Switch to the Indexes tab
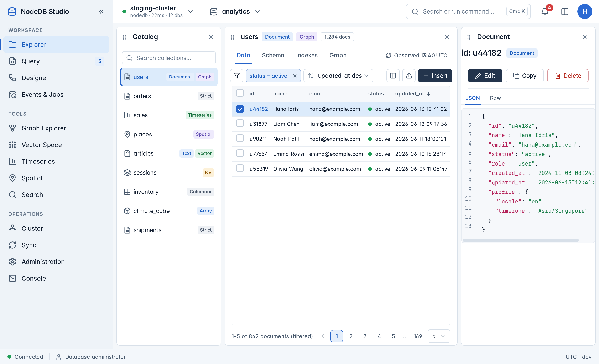 click(307, 56)
